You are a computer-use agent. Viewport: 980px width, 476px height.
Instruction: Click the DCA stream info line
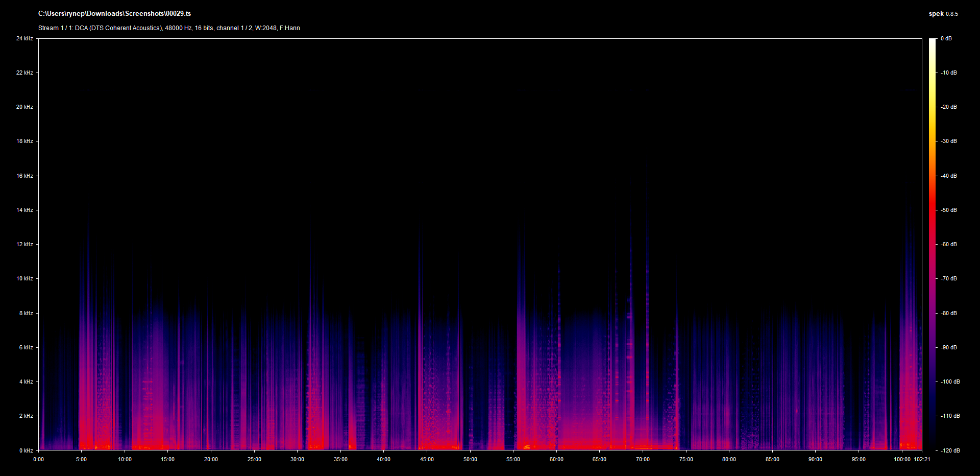tap(169, 28)
